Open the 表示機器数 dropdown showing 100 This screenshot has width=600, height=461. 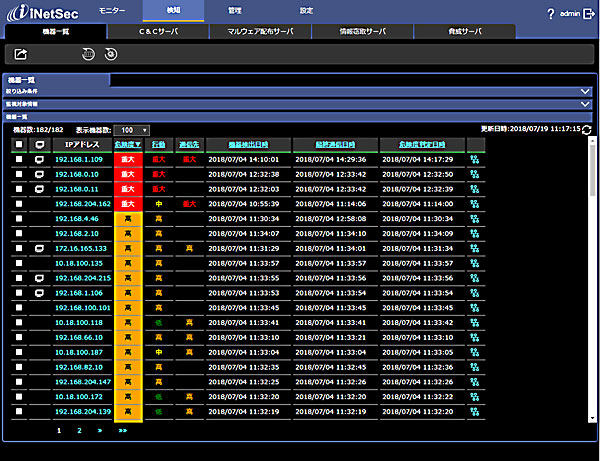(x=131, y=130)
